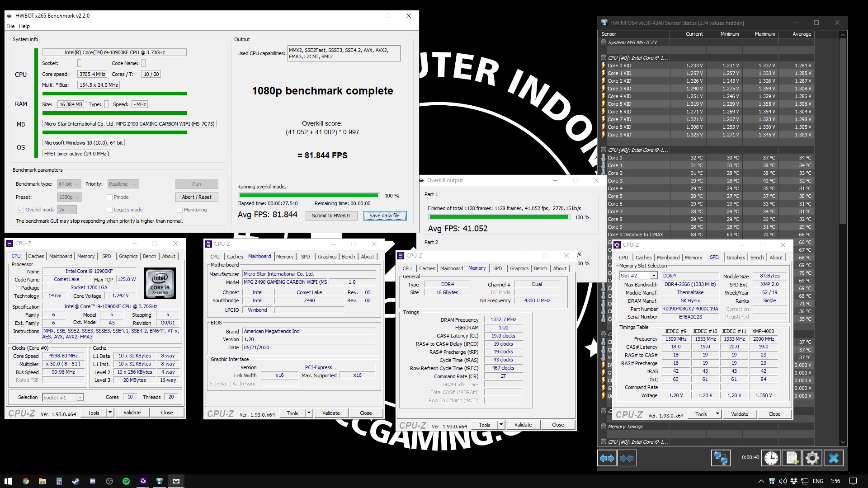Image resolution: width=868 pixels, height=488 pixels.
Task: Click the HWiNFO Average column header
Action: coord(796,34)
